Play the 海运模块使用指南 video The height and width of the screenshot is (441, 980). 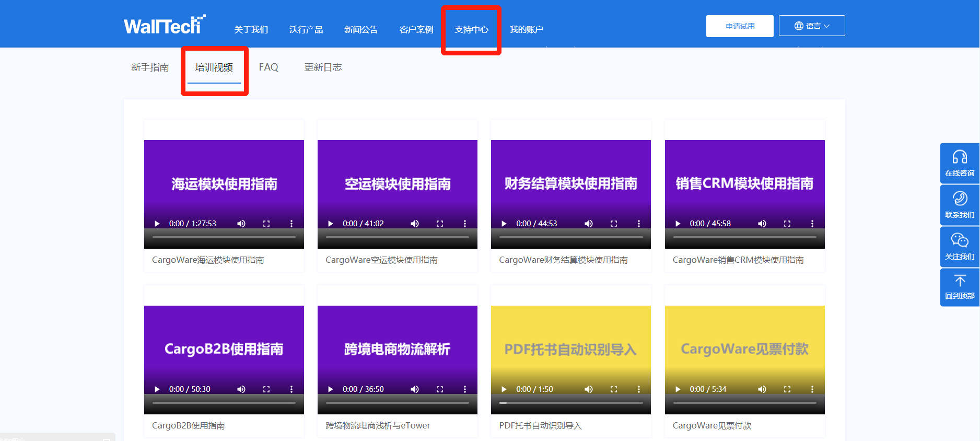click(157, 224)
